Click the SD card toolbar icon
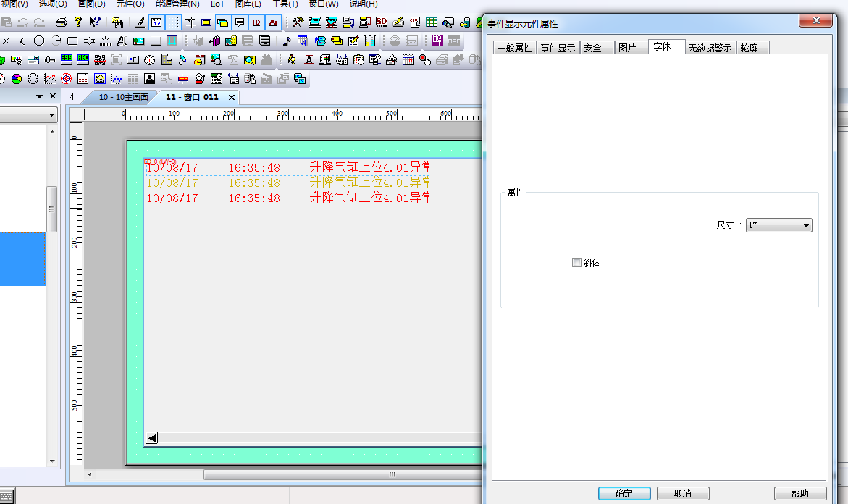848x504 pixels. tap(382, 22)
